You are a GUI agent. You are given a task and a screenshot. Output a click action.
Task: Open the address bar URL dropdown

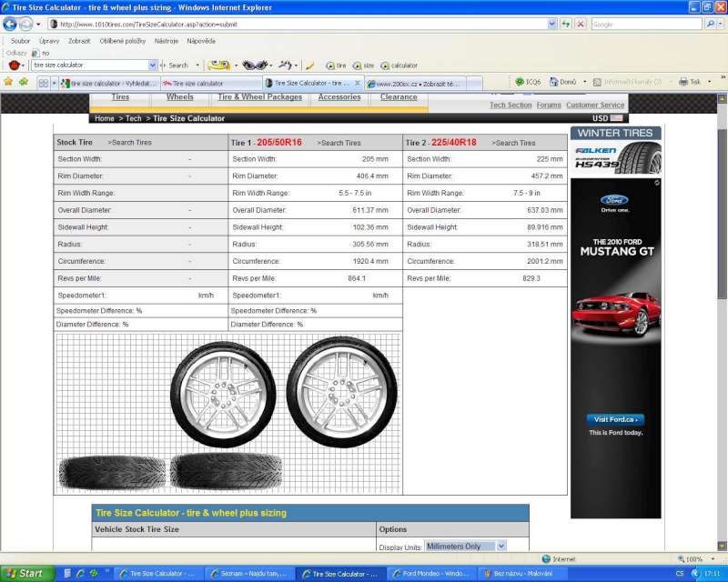(x=551, y=25)
